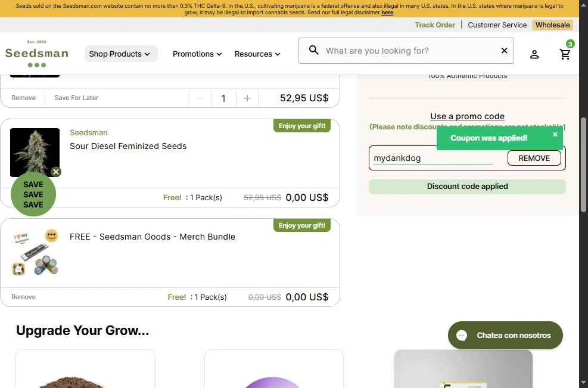588x388 pixels.
Task: Open the Wholesale page
Action: (552, 25)
